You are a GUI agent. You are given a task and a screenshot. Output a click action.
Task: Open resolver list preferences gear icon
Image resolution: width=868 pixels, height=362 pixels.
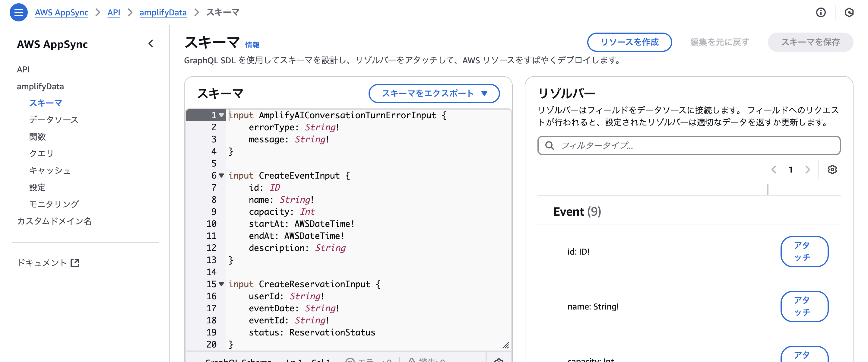832,170
